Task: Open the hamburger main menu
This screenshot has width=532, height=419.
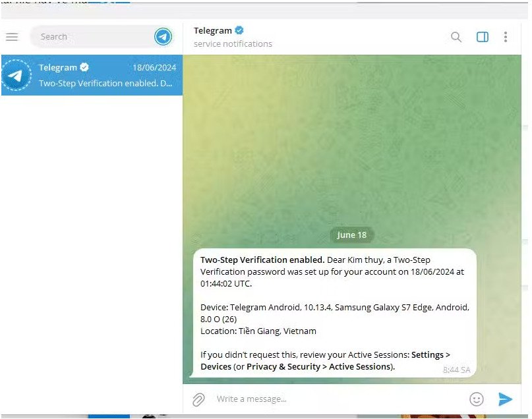Action: [11, 37]
